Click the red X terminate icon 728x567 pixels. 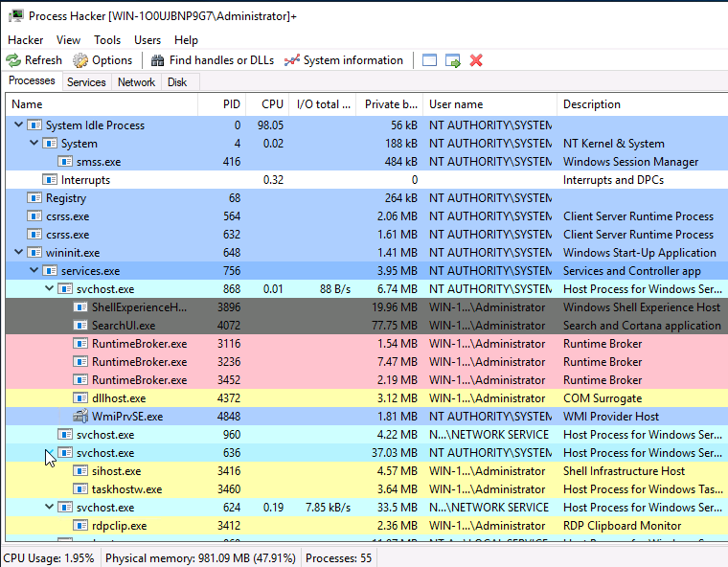[476, 60]
